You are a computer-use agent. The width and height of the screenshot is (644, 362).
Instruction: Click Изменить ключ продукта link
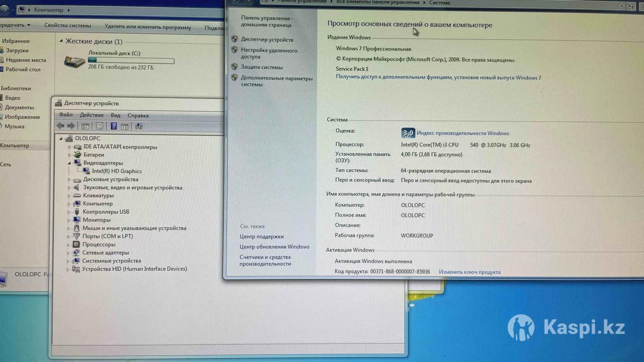click(x=470, y=272)
